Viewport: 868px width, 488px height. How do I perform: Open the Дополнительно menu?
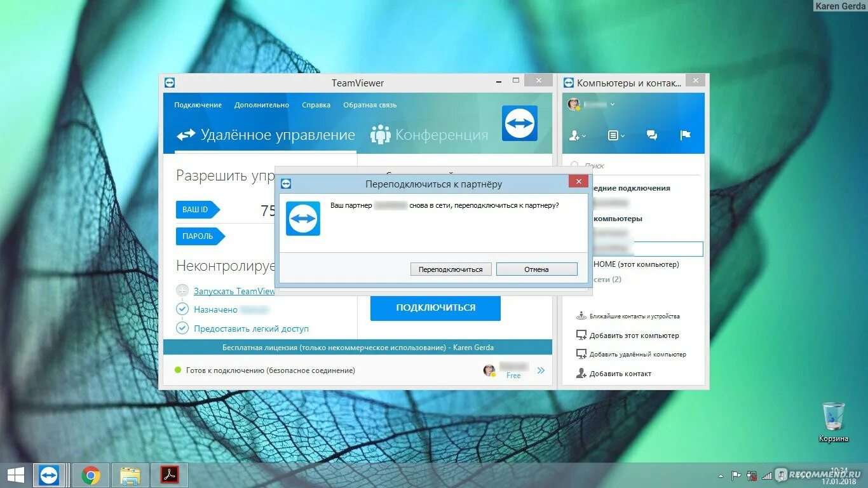[262, 105]
